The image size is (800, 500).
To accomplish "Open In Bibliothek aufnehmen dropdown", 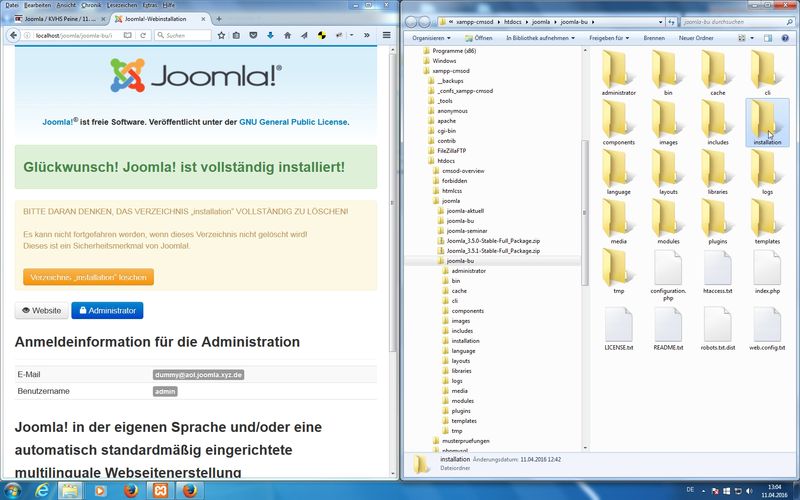I will [540, 38].
